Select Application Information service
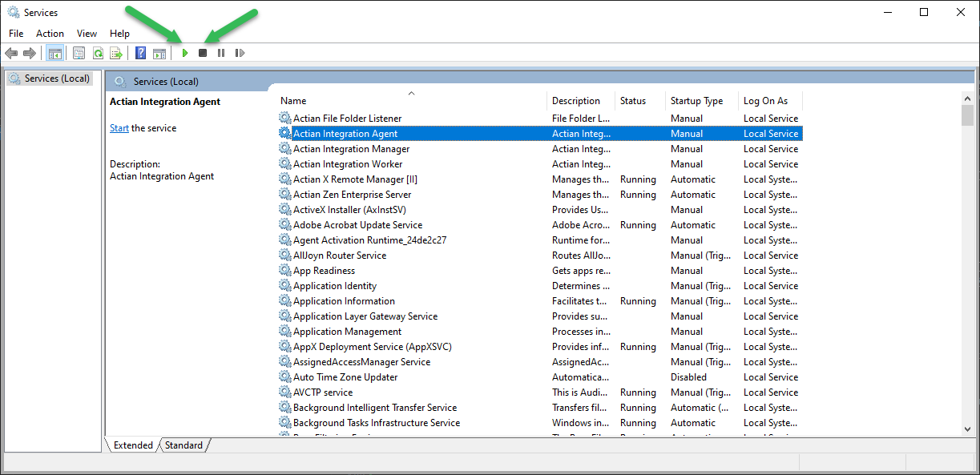980x475 pixels. [344, 301]
